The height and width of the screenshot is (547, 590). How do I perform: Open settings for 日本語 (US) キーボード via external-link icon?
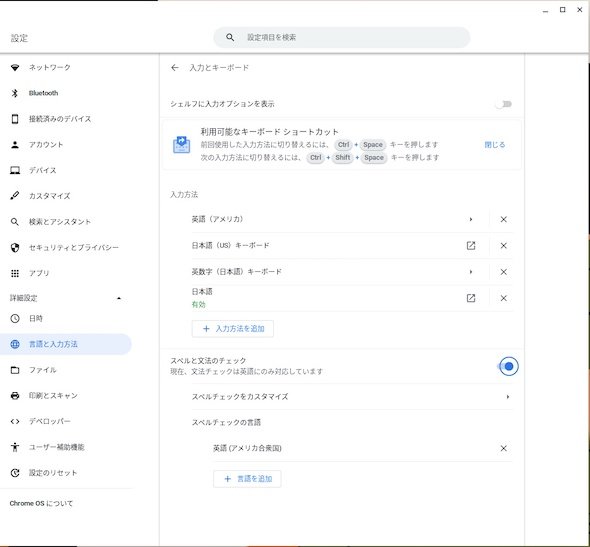click(471, 246)
